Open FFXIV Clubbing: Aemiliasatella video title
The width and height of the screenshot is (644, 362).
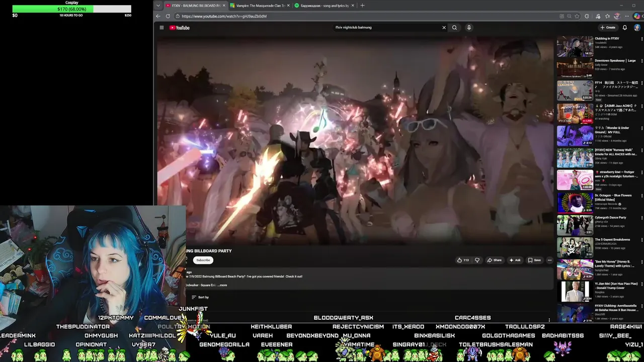pos(616,308)
